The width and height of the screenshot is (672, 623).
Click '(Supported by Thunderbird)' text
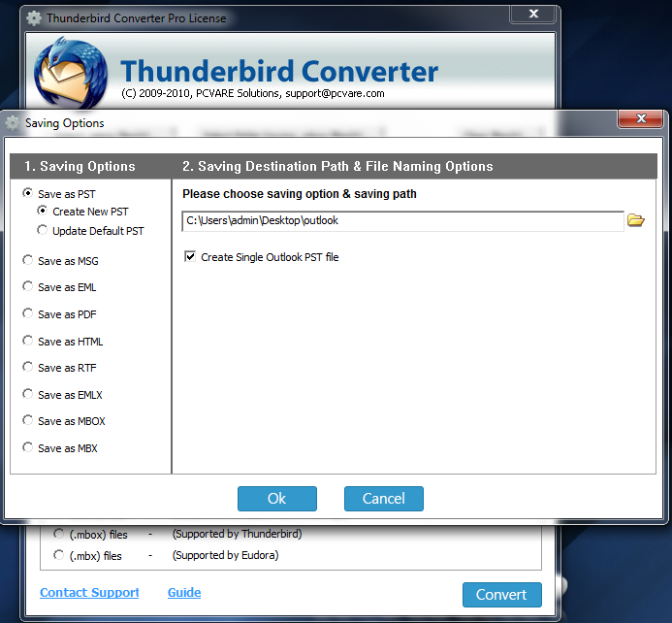click(237, 534)
